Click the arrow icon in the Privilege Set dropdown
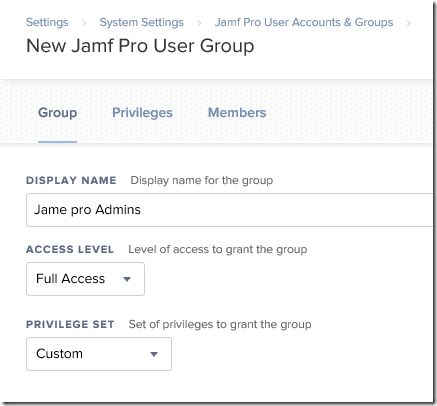Viewport: 437px width, 406px height. 154,354
